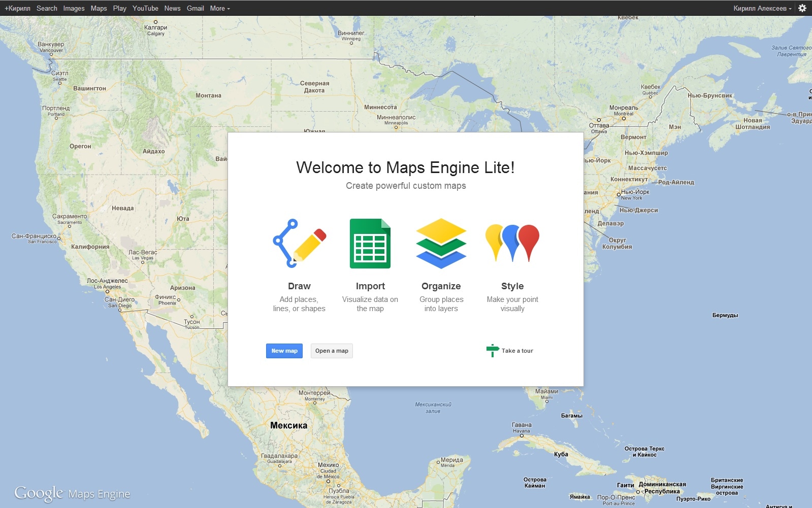812x508 pixels.
Task: Click the blue New map button
Action: (x=284, y=351)
